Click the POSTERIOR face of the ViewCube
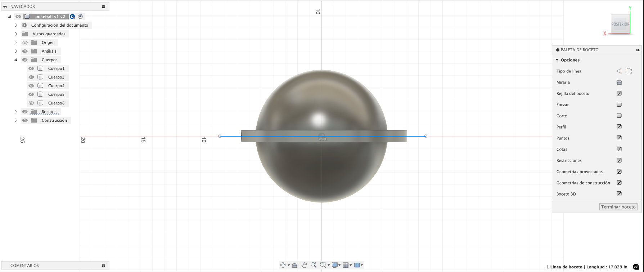The image size is (644, 272). tap(620, 24)
